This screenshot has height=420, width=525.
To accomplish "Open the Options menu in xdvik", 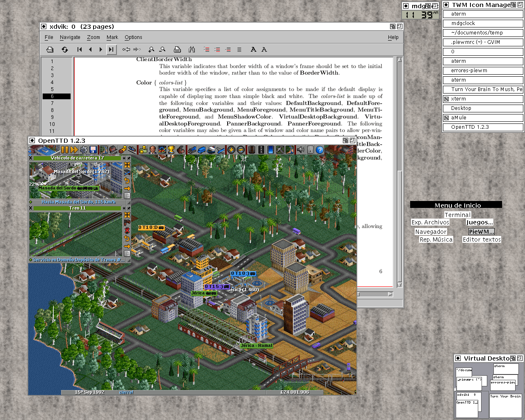I will click(x=133, y=37).
